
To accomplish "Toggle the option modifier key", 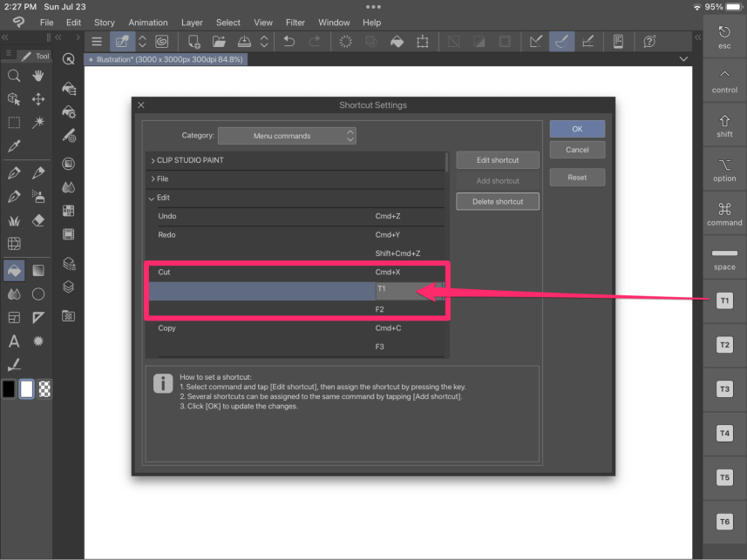I will (724, 170).
